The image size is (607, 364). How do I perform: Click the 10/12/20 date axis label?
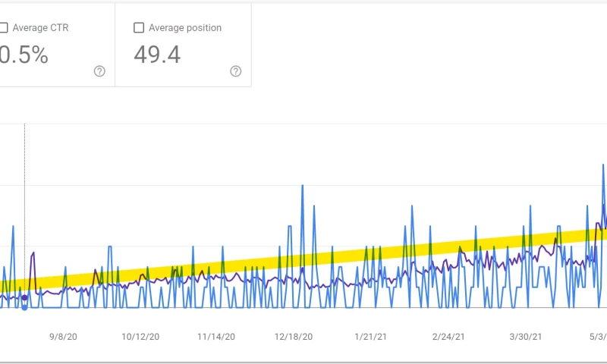[140, 336]
